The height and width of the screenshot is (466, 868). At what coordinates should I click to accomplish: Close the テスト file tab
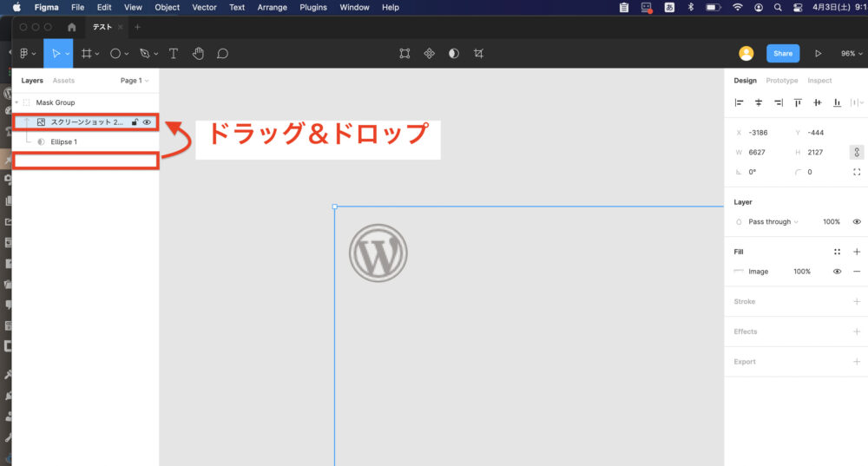[x=120, y=27]
